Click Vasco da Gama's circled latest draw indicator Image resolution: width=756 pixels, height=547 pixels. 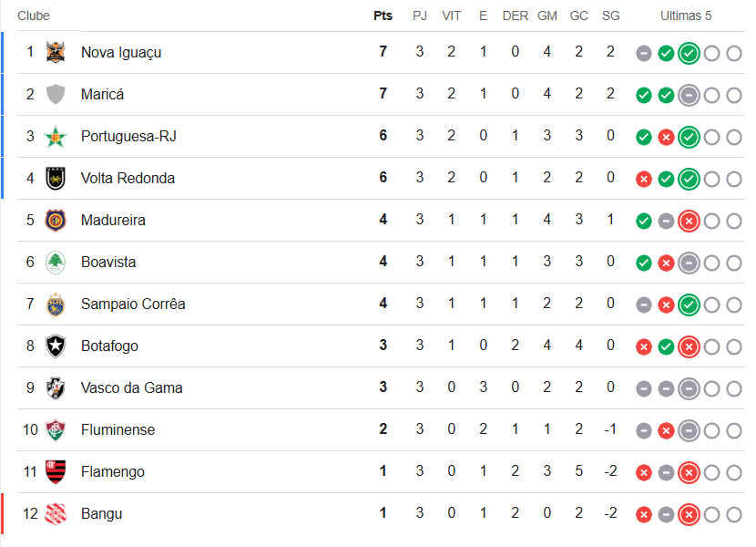tap(689, 389)
